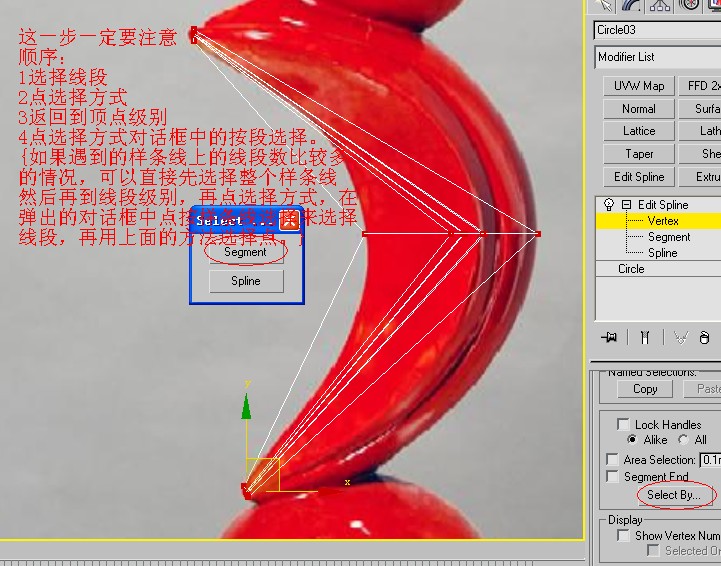Enable Show Vertex Numbers checkbox
The height and width of the screenshot is (566, 721).
pyautogui.click(x=623, y=536)
